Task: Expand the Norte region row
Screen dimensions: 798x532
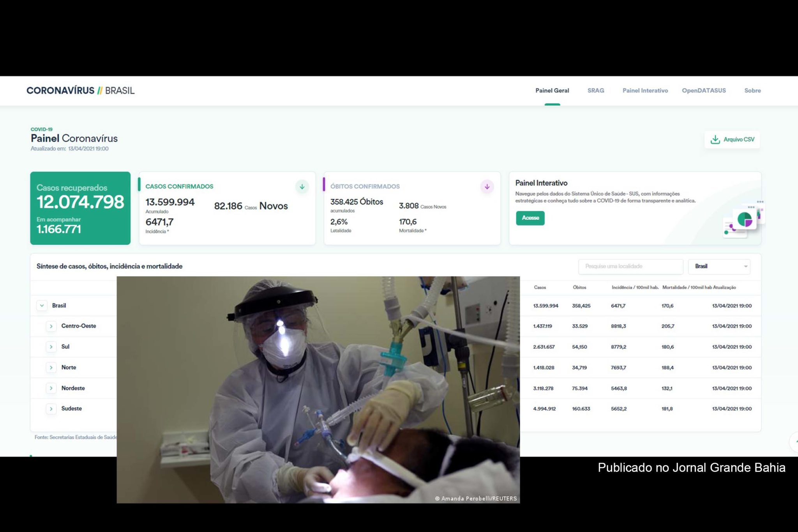Action: point(51,368)
